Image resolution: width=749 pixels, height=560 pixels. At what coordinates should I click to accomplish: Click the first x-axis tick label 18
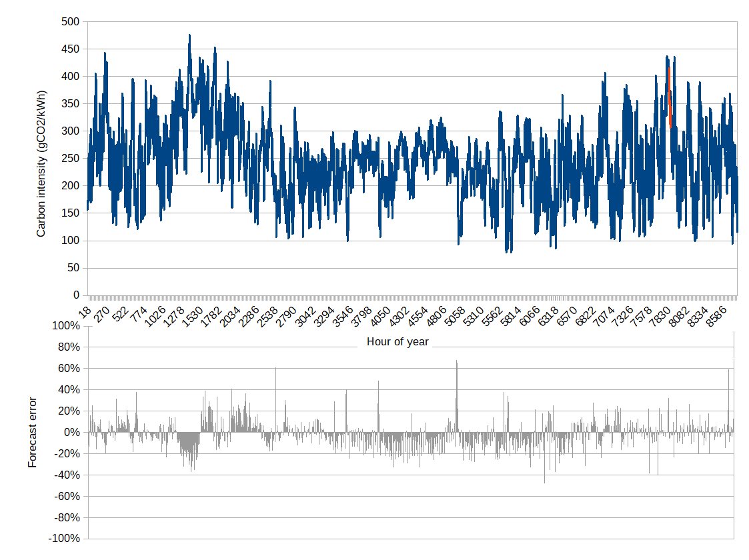point(86,308)
